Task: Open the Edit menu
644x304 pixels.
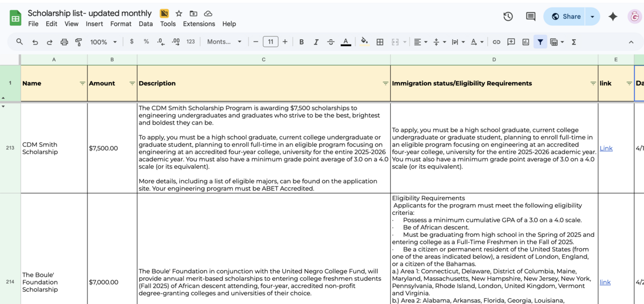Action: point(52,24)
